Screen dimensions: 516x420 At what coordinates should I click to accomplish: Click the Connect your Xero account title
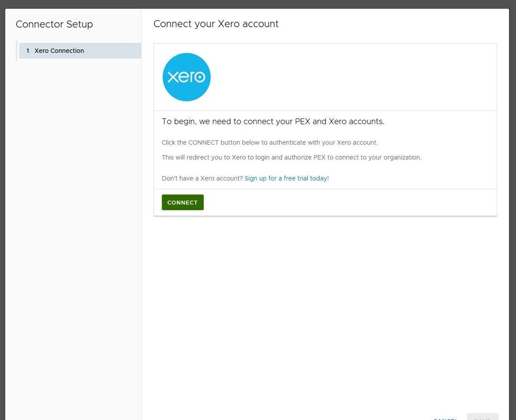(216, 24)
